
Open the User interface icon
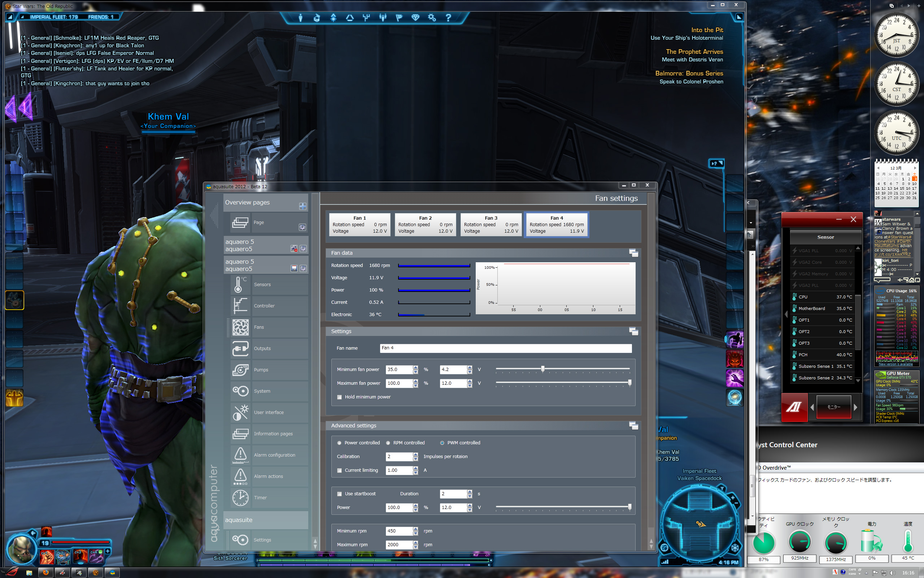point(240,413)
